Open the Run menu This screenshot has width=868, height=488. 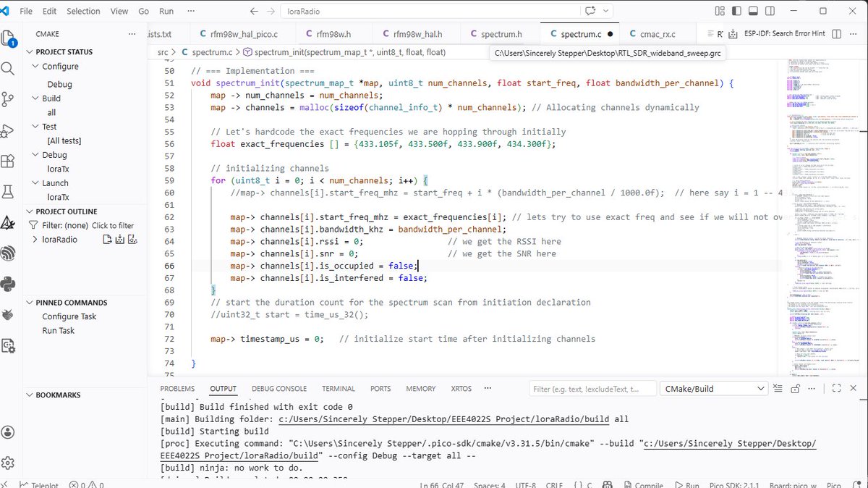[x=166, y=12]
